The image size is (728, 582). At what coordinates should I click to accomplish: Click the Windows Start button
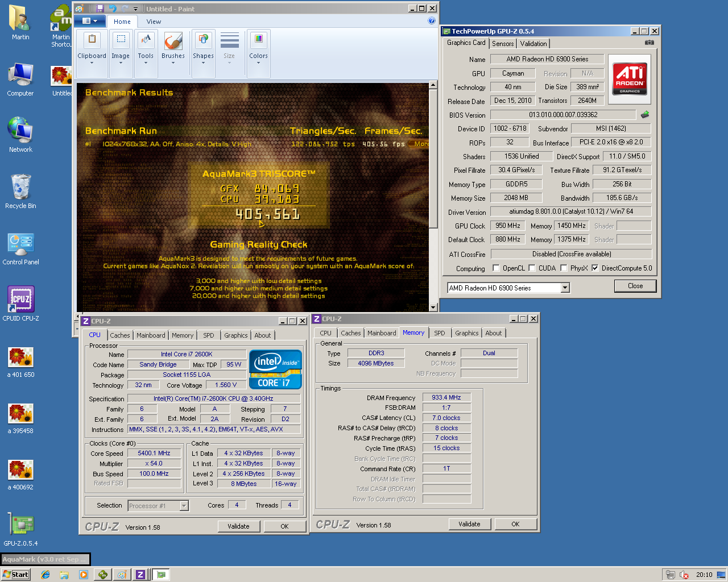(x=16, y=575)
